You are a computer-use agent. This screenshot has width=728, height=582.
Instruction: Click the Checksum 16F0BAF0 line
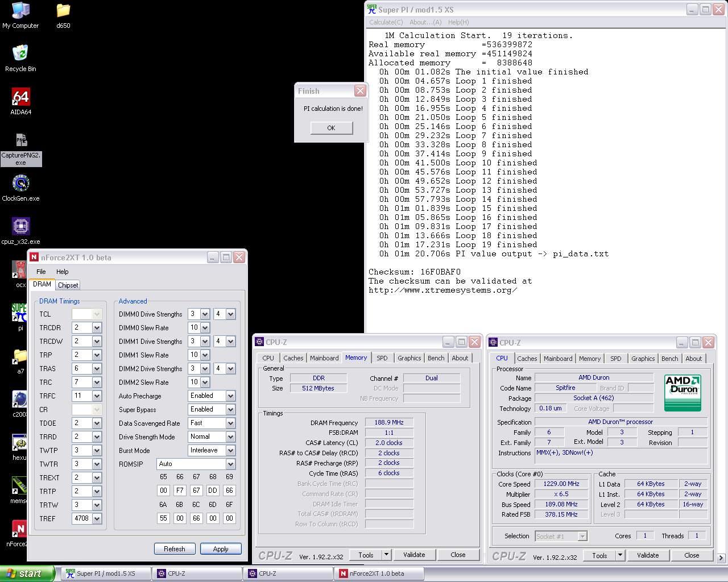(415, 272)
